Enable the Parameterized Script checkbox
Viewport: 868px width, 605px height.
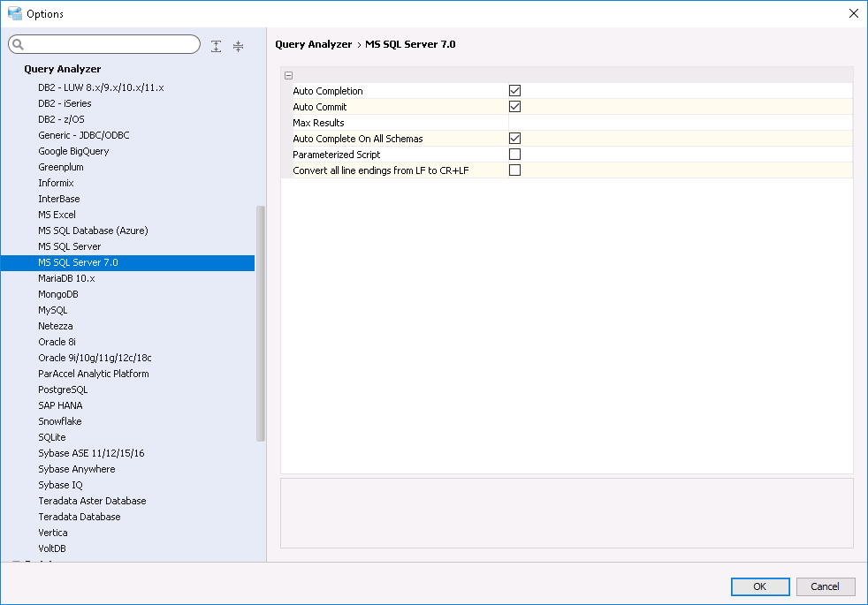(514, 155)
